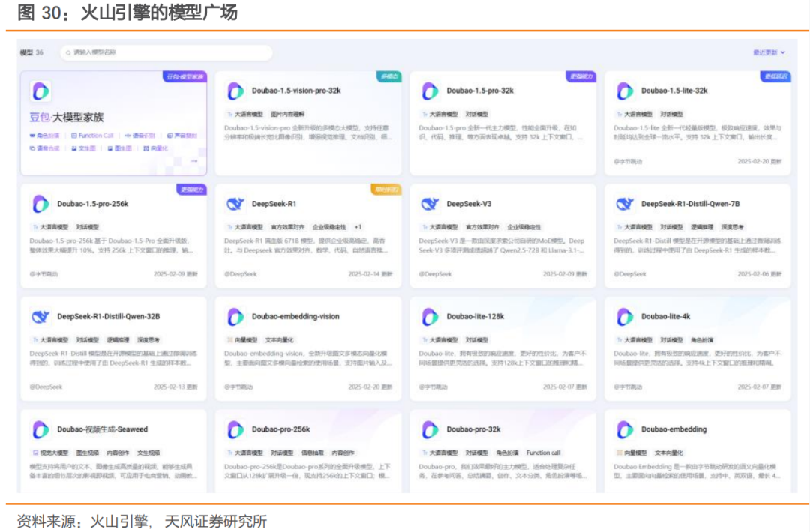This screenshot has height=532, width=810.
Task: Click the 角色扮演 tag on Doubao-lite-4k card
Action: click(x=702, y=340)
